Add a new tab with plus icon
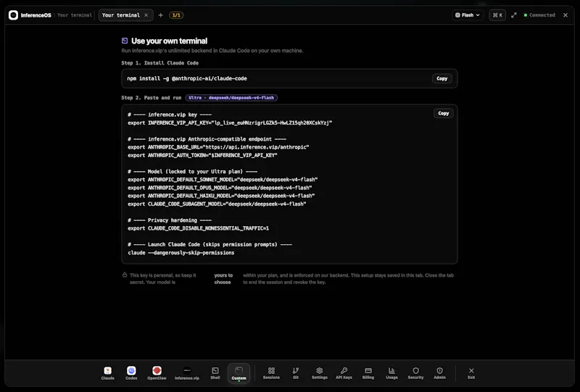The height and width of the screenshot is (392, 580). click(x=160, y=15)
